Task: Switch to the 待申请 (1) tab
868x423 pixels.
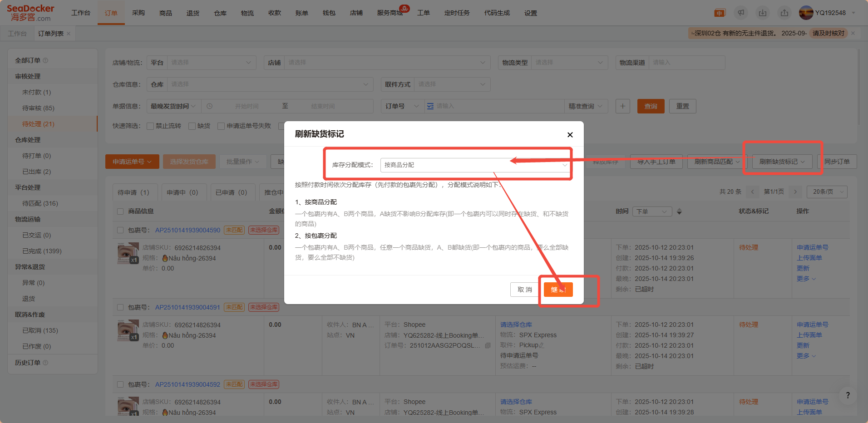Action: click(133, 192)
